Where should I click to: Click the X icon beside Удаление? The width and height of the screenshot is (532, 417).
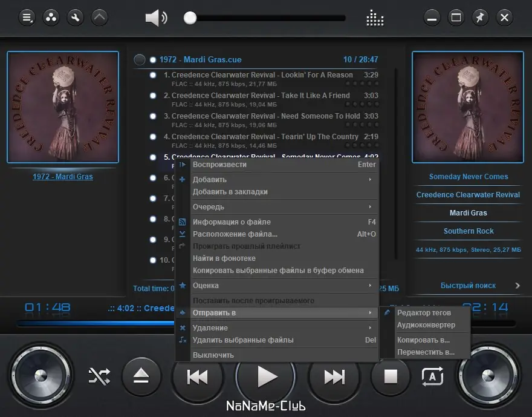point(183,328)
